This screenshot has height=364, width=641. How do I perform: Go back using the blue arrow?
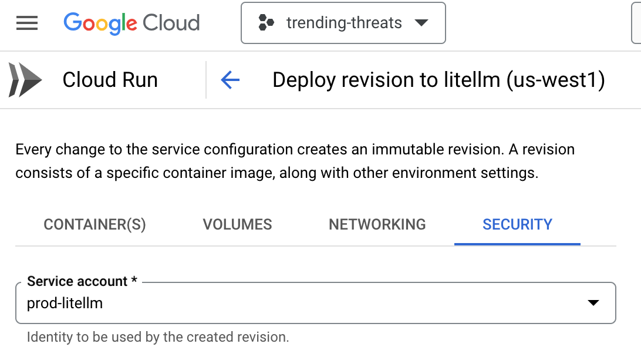[230, 80]
